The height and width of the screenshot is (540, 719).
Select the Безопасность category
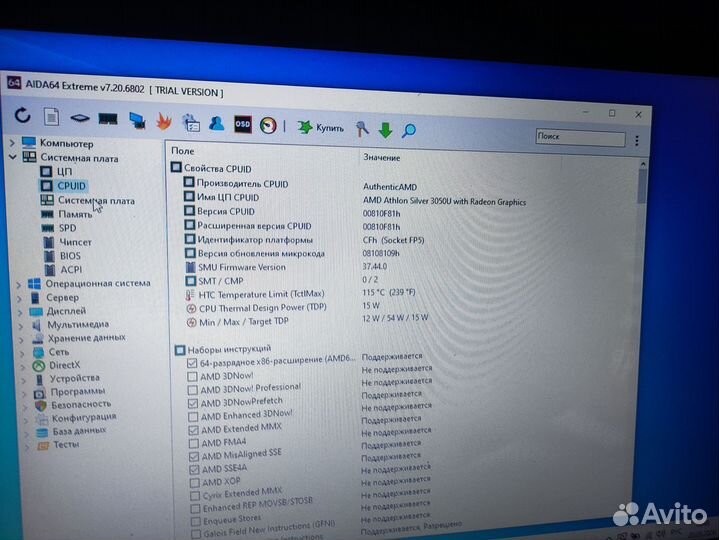tap(73, 405)
